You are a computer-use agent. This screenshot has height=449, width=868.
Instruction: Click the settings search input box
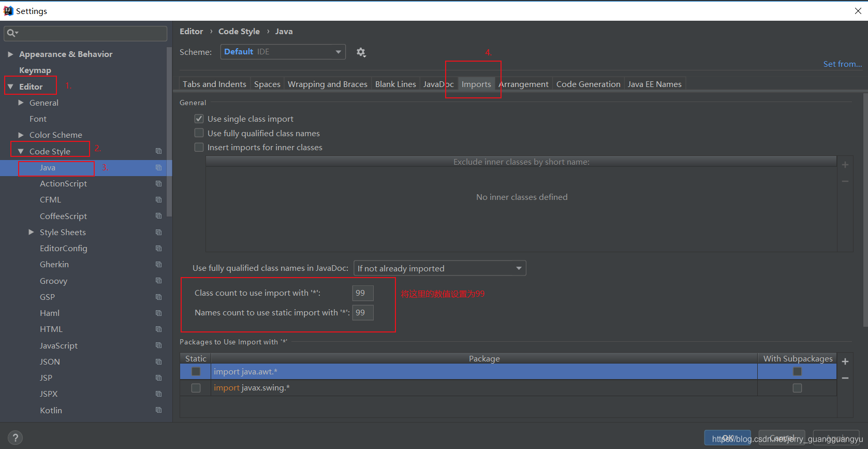[85, 33]
